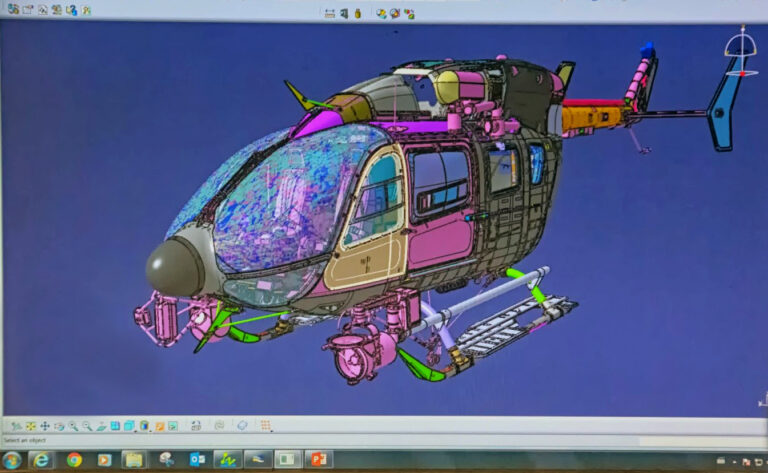Click the Measure Item icon
This screenshot has width=768, height=473.
point(344,14)
